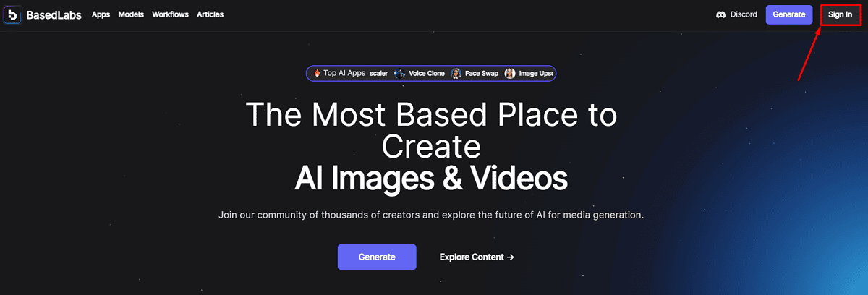The height and width of the screenshot is (295, 868).
Task: Open the Models menu
Action: coord(131,14)
